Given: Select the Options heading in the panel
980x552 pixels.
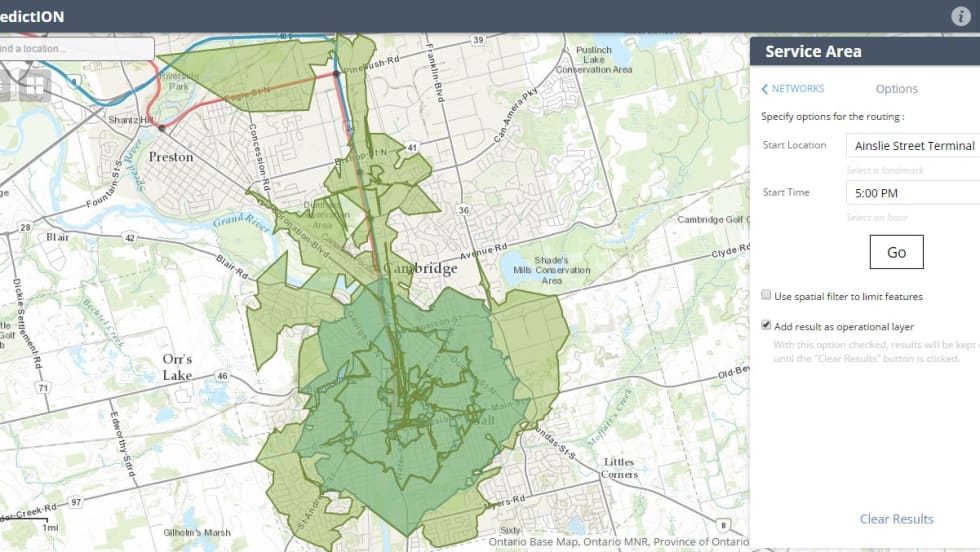Looking at the screenshot, I should click(x=896, y=89).
